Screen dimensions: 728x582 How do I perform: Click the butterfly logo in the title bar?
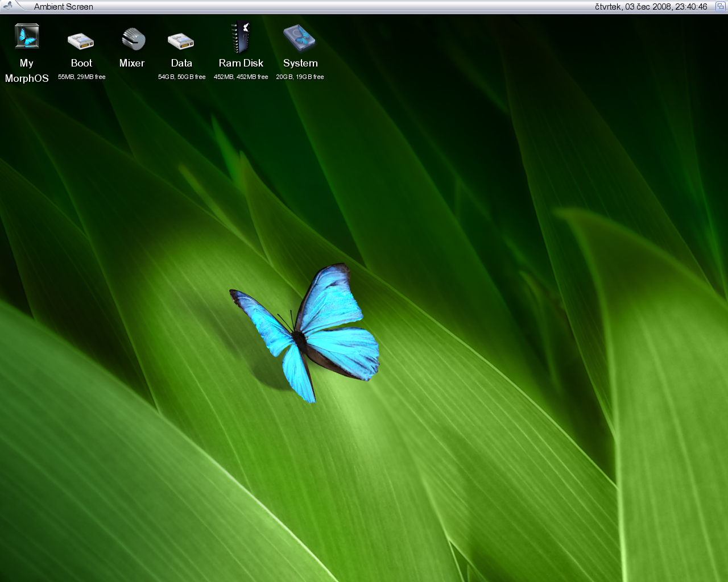(x=8, y=6)
